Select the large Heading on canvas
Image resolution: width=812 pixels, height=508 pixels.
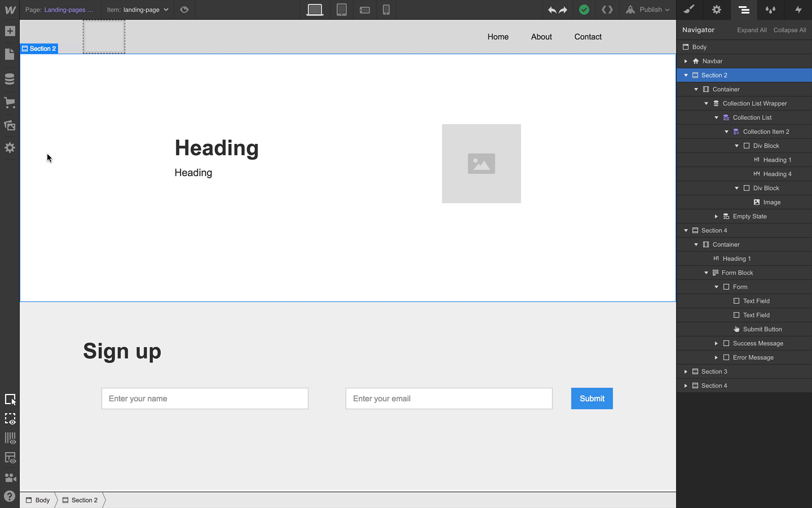tap(217, 148)
